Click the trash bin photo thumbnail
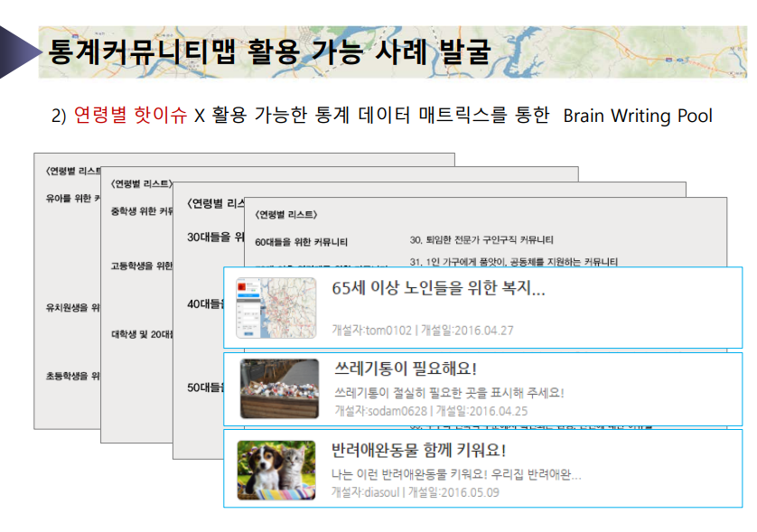Image resolution: width=757 pixels, height=532 pixels. coord(279,388)
